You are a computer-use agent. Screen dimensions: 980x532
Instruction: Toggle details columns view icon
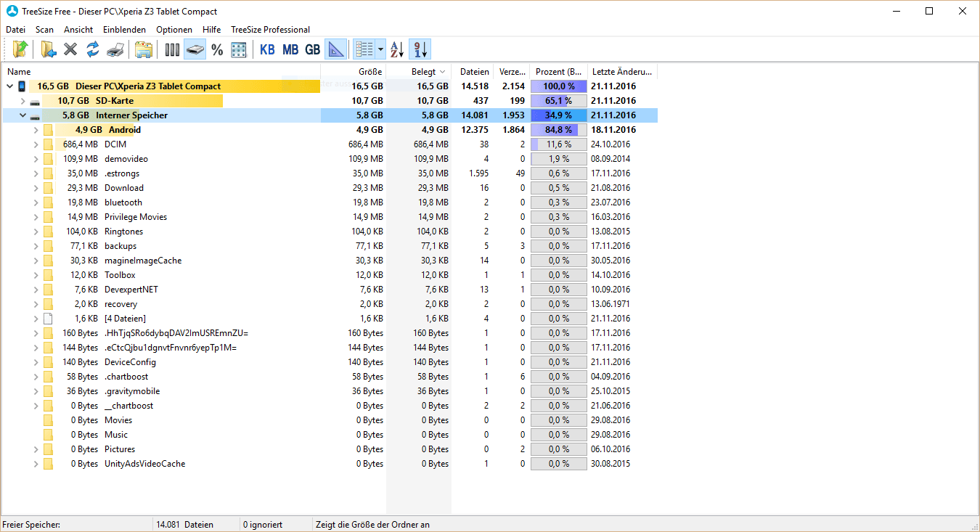click(x=364, y=49)
